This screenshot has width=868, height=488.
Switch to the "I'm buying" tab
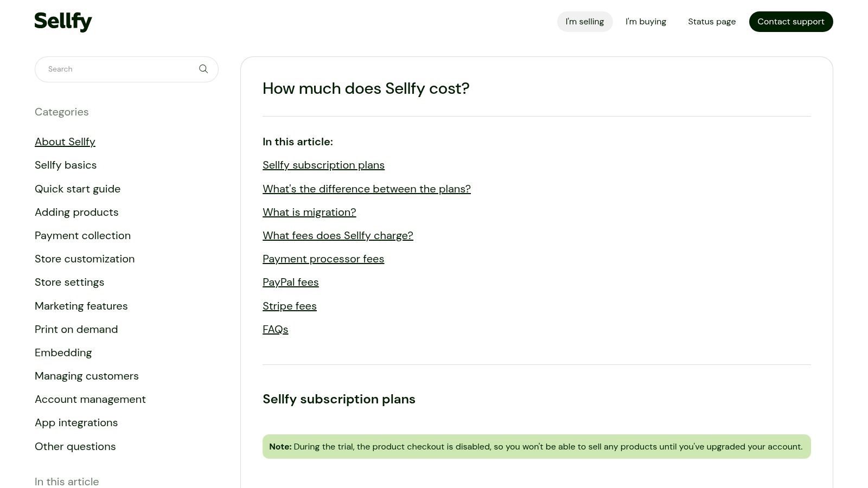pos(646,21)
